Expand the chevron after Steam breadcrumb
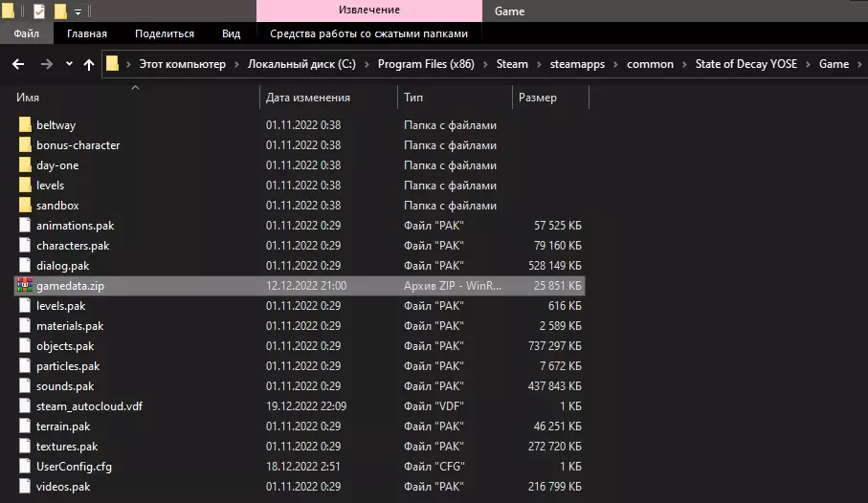Screen dimensions: 868x503 539,64
